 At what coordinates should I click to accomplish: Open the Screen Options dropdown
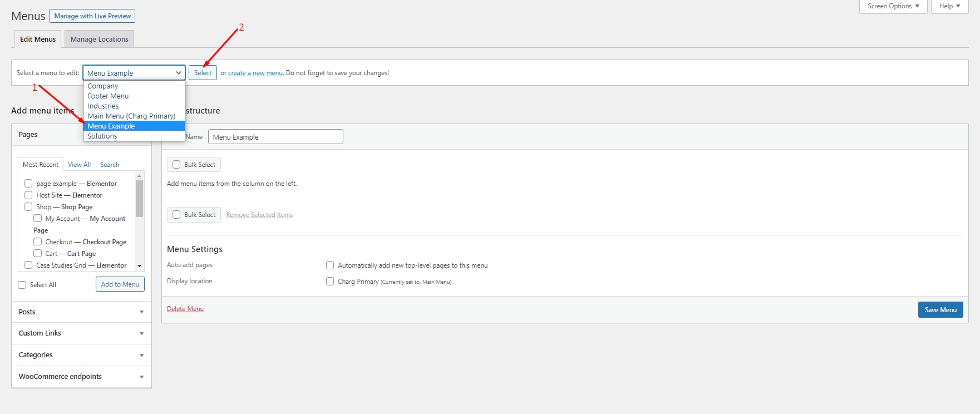coord(893,6)
